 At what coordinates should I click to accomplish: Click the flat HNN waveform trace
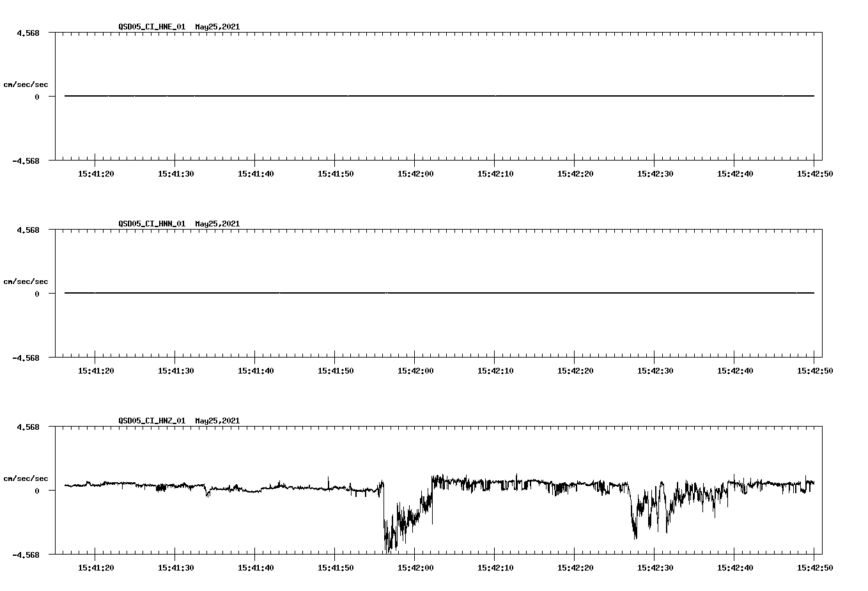click(x=384, y=293)
